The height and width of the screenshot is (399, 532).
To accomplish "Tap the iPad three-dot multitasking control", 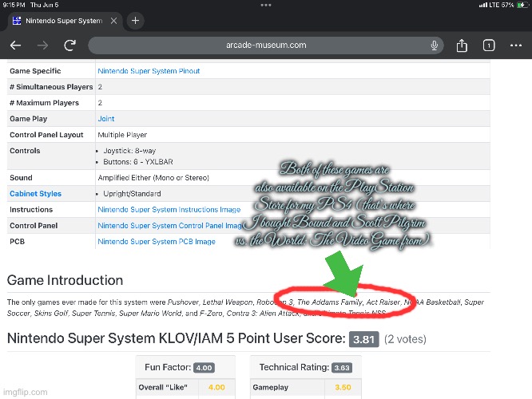I will 266,5.
